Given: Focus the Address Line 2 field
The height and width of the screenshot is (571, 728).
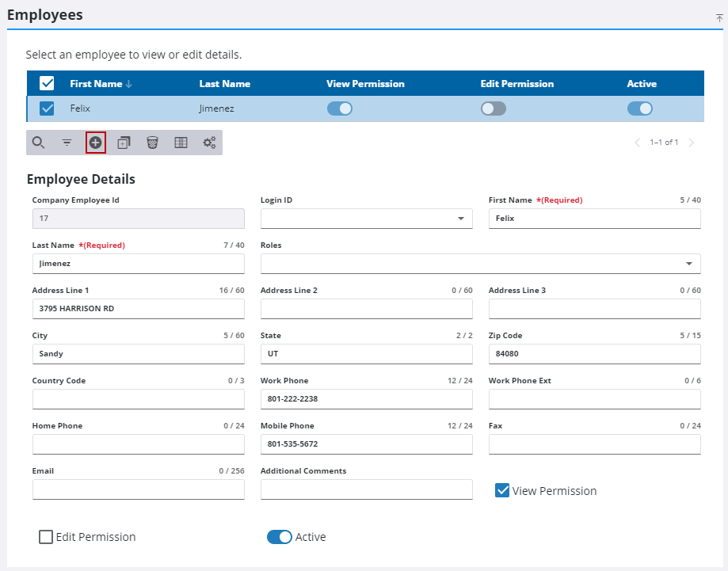Looking at the screenshot, I should [366, 309].
